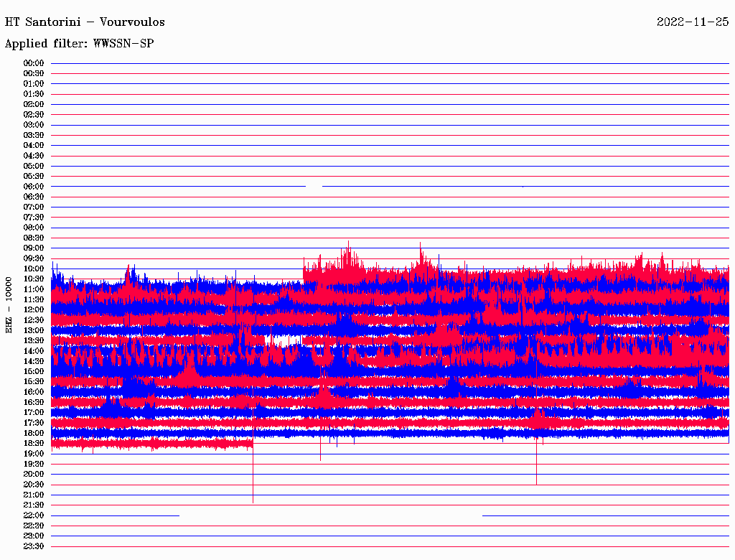Click the HT Santorini – Vourvoulos station title
Viewport: 735px width, 560px height.
(85, 22)
